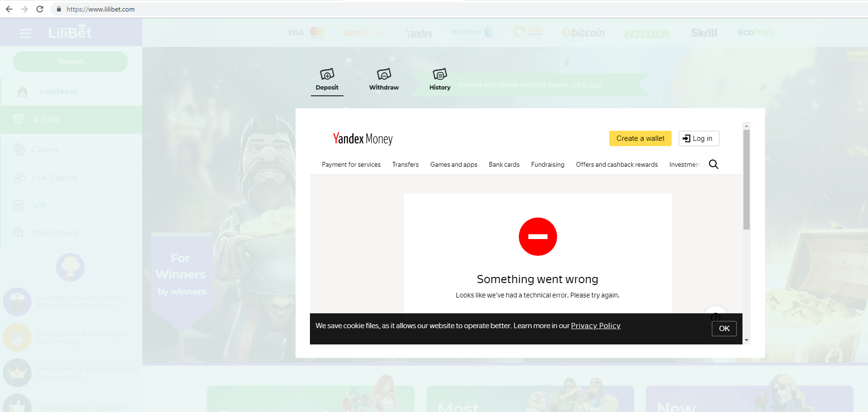Click the Jeton Card payment logo
The image size is (868, 412).
365,33
